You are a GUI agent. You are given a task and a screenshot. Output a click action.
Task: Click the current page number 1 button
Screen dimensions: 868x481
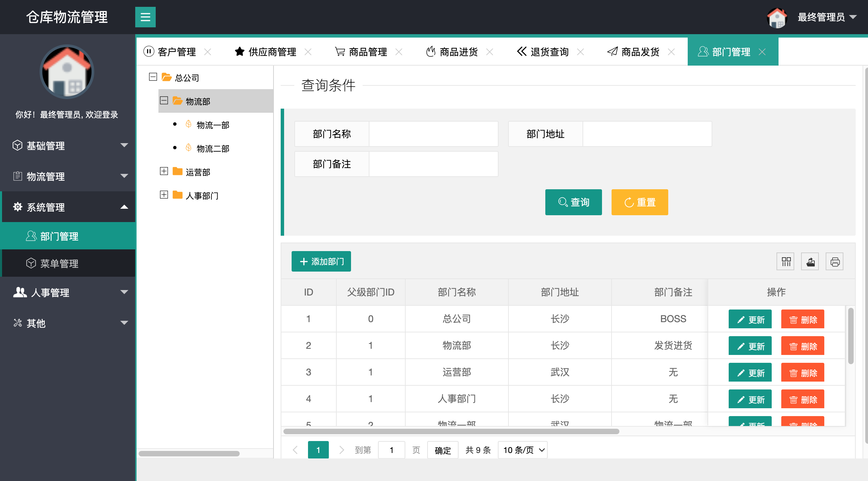[318, 450]
